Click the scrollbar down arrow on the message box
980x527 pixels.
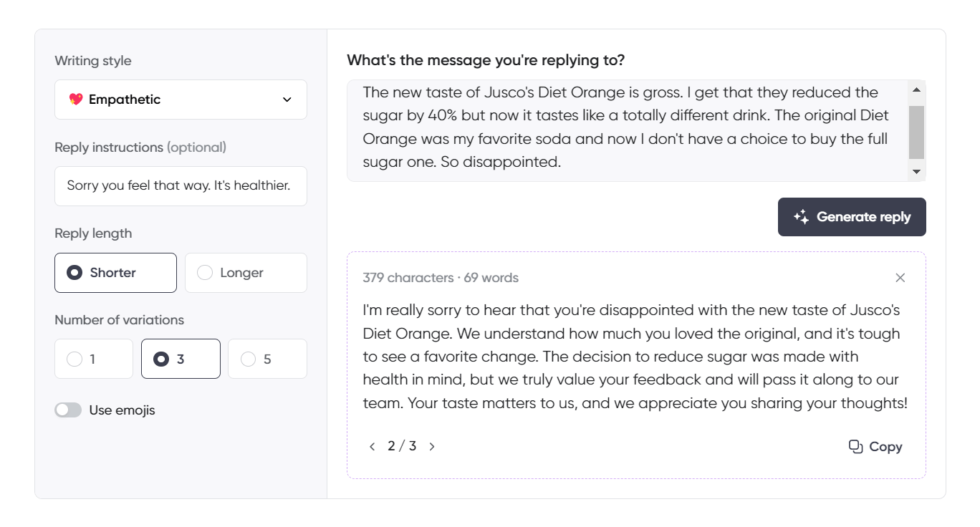(917, 171)
